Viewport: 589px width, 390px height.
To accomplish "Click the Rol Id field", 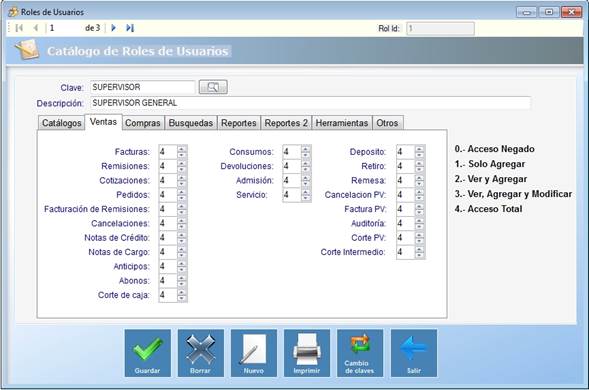I will (x=440, y=29).
